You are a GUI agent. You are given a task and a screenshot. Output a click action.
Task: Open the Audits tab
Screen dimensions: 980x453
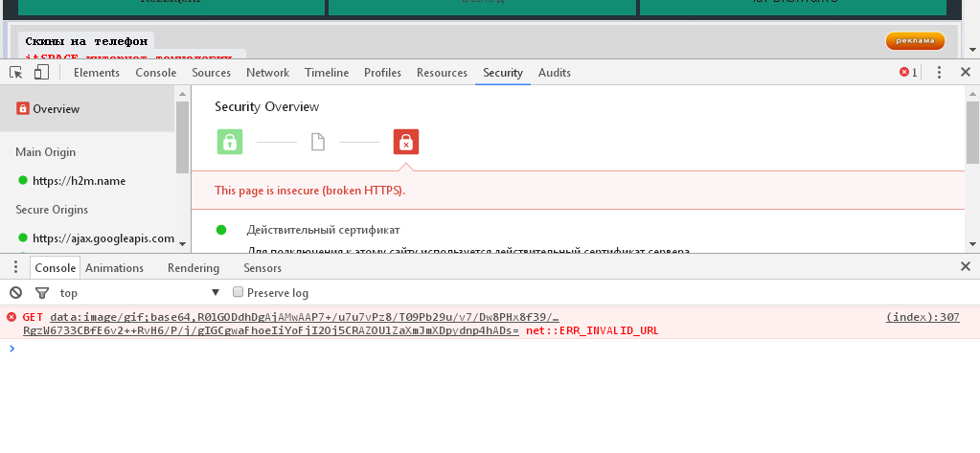[x=555, y=73]
